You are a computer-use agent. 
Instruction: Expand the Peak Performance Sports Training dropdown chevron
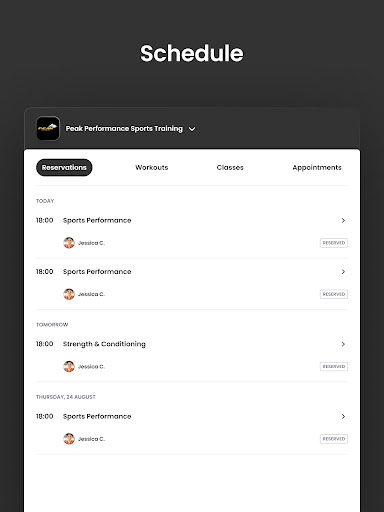(192, 129)
